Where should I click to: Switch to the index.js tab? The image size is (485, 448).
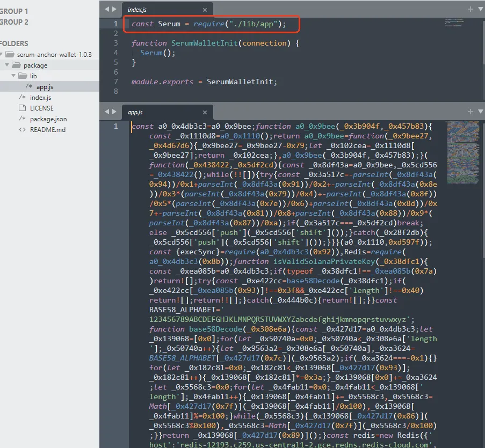point(168,10)
